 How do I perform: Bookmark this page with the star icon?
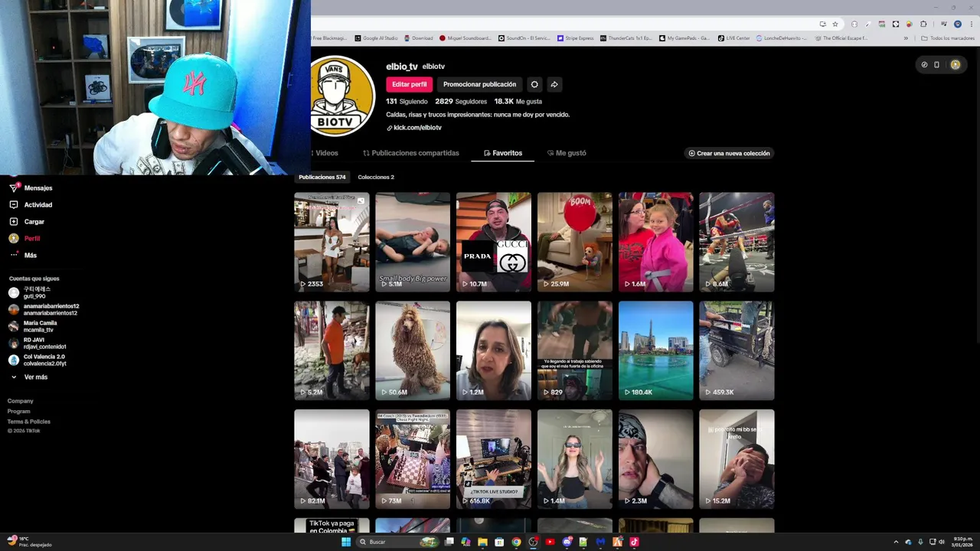coord(835,24)
